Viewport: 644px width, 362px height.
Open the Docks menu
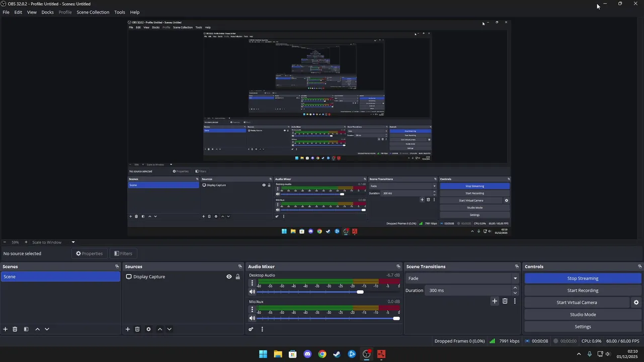click(47, 12)
